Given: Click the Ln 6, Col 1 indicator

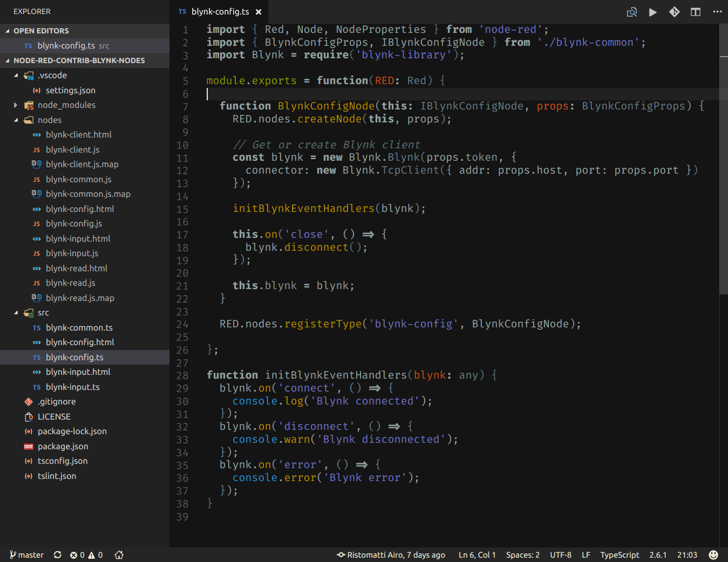Looking at the screenshot, I should tap(477, 555).
